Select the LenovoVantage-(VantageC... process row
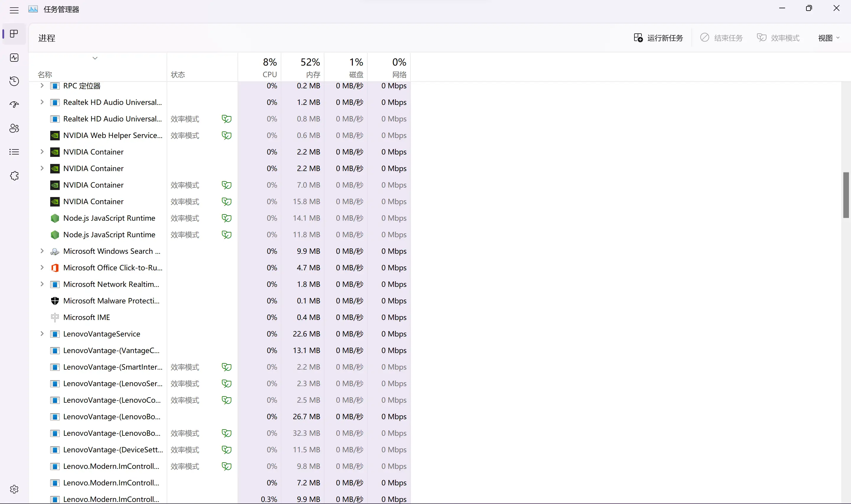 pyautogui.click(x=220, y=350)
